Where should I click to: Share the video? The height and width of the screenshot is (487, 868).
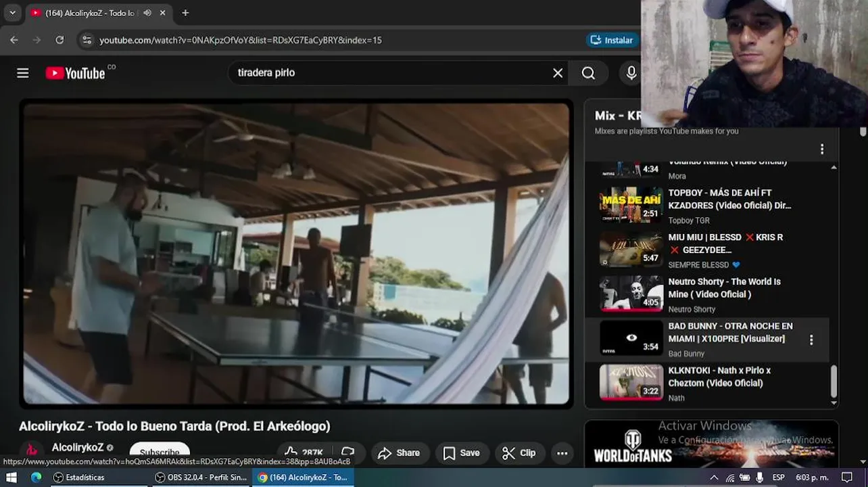[x=400, y=453]
